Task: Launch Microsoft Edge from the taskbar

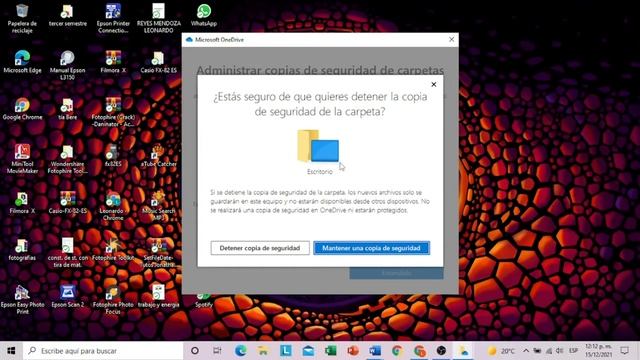Action: click(x=241, y=351)
